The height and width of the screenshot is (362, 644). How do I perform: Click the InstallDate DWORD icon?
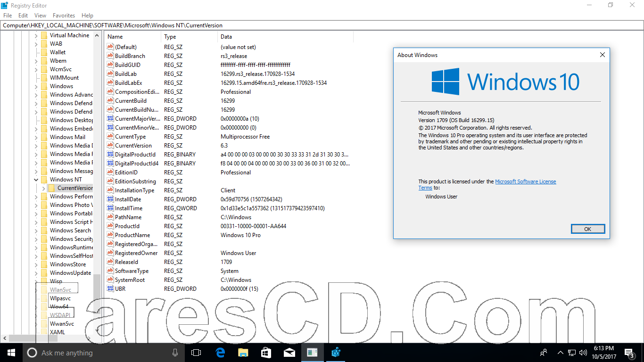[110, 199]
